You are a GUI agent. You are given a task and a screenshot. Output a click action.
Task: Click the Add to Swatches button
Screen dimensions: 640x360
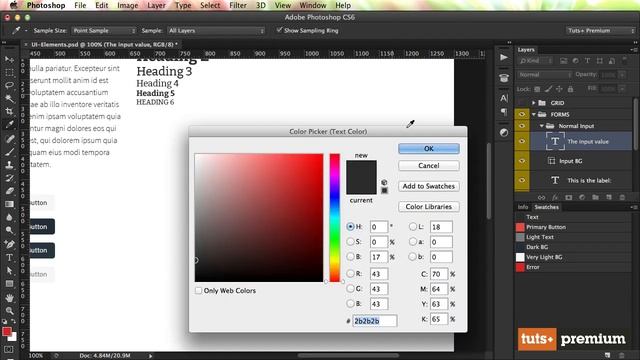pos(429,186)
